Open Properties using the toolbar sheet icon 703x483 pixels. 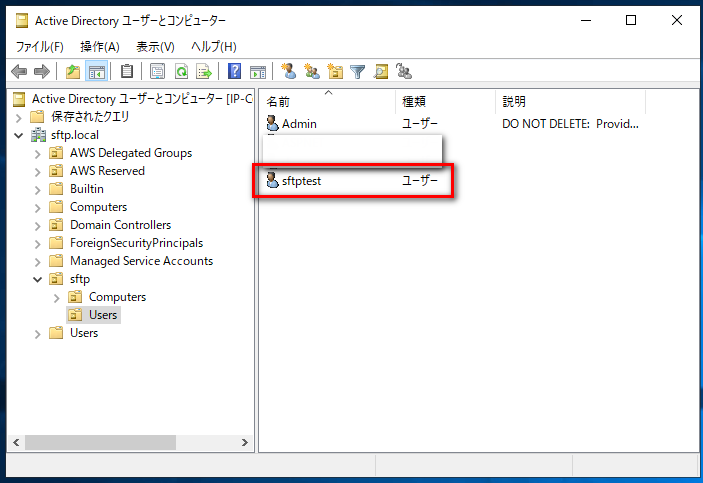157,71
